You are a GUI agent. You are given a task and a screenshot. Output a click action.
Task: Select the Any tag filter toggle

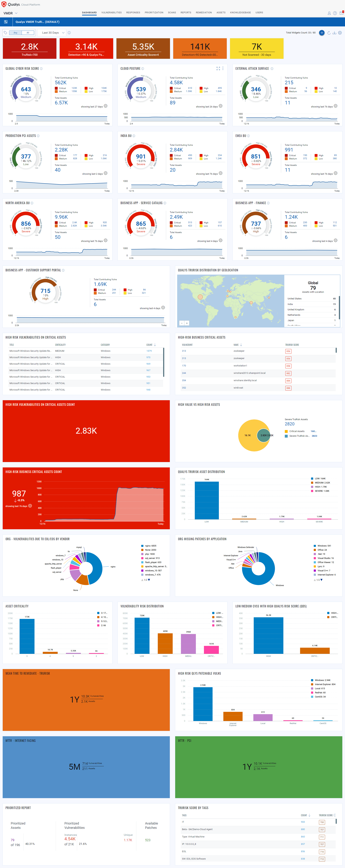pyautogui.click(x=15, y=33)
